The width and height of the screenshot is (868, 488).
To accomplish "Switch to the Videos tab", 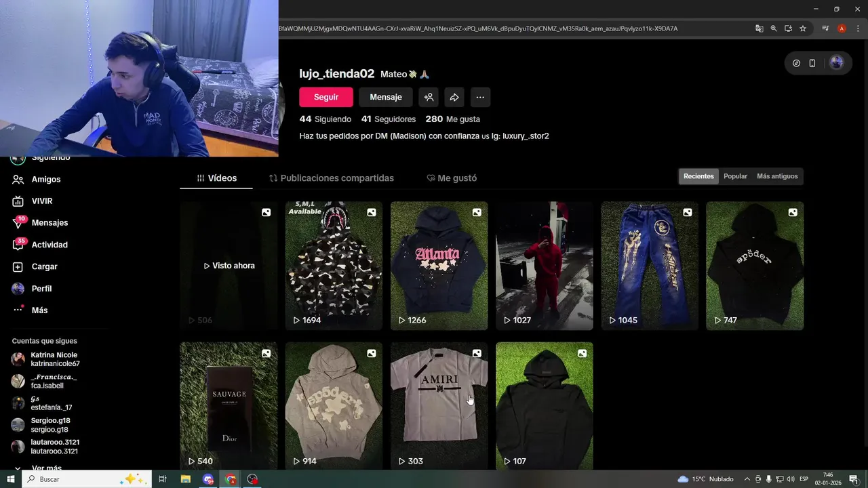I will point(216,178).
